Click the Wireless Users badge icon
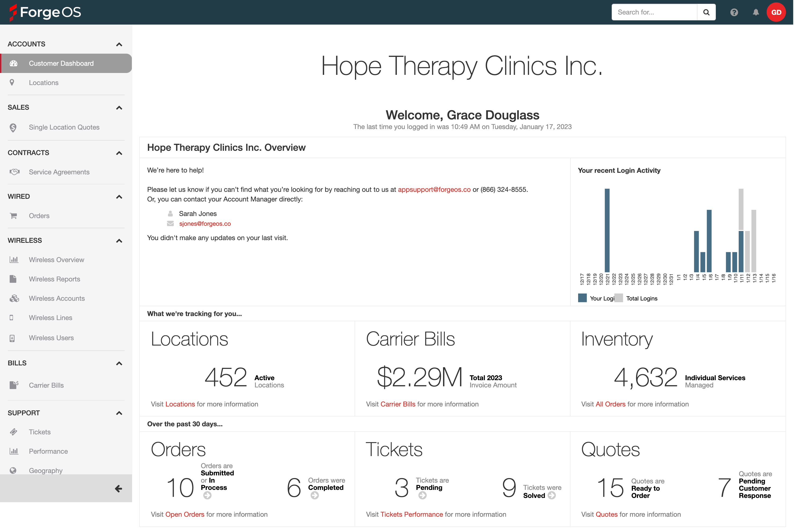 click(x=12, y=338)
